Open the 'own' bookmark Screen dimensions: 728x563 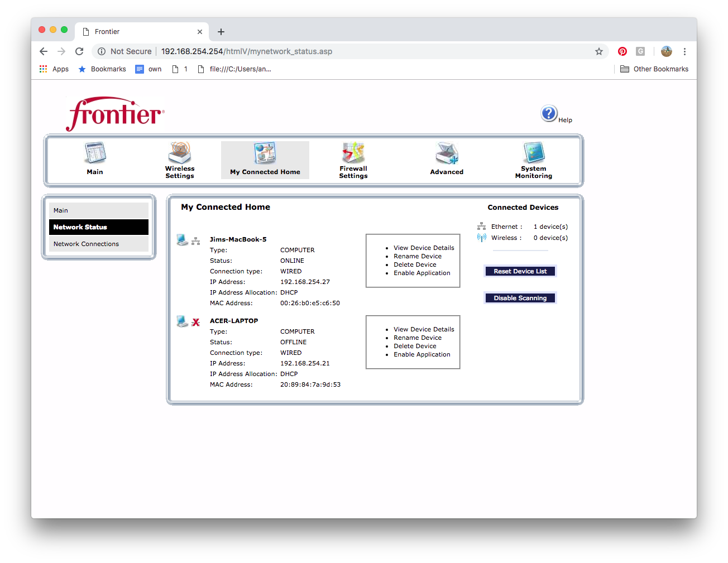[x=149, y=69]
